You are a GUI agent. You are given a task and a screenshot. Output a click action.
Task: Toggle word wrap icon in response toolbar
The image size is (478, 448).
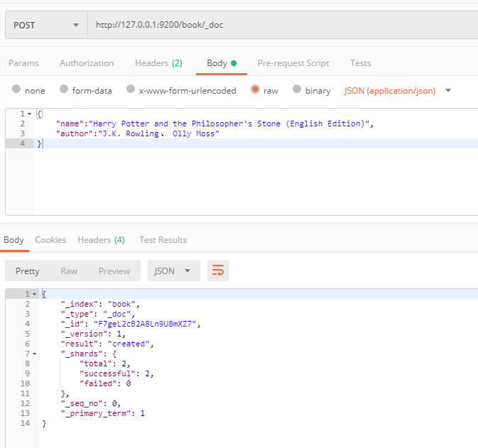[218, 271]
